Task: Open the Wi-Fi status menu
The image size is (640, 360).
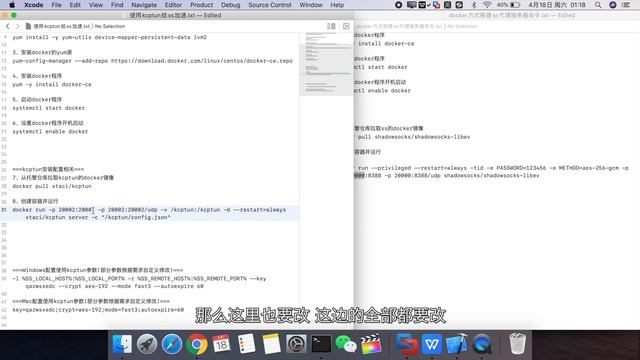Action: click(487, 5)
